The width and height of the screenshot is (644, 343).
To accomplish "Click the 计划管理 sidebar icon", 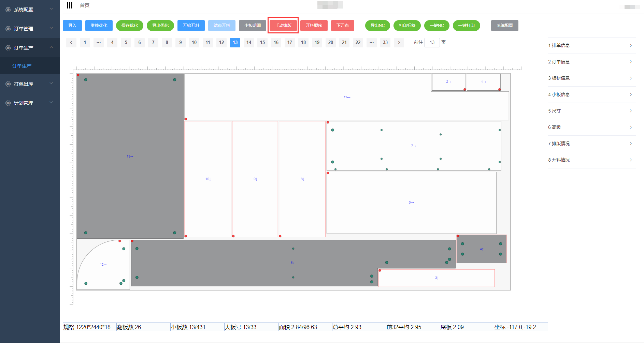I will [8, 103].
